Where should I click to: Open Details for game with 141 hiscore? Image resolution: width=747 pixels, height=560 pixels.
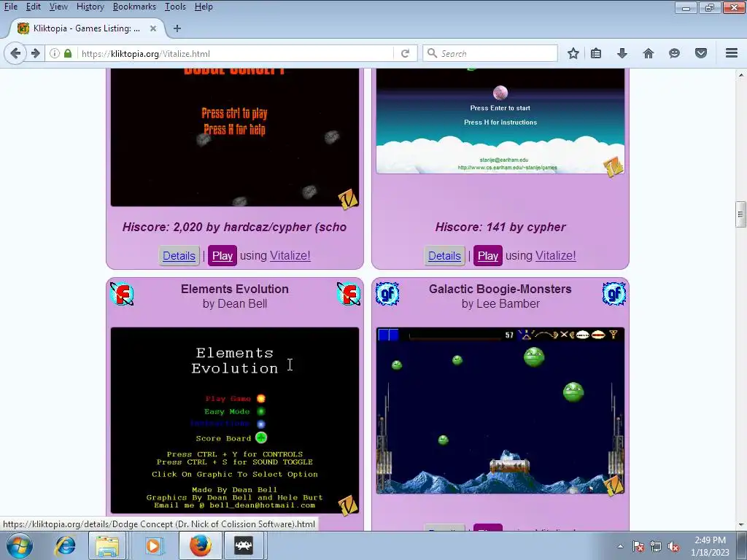[444, 256]
